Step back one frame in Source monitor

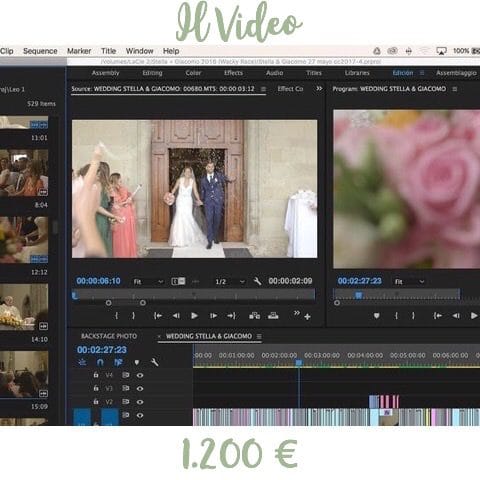[176, 316]
